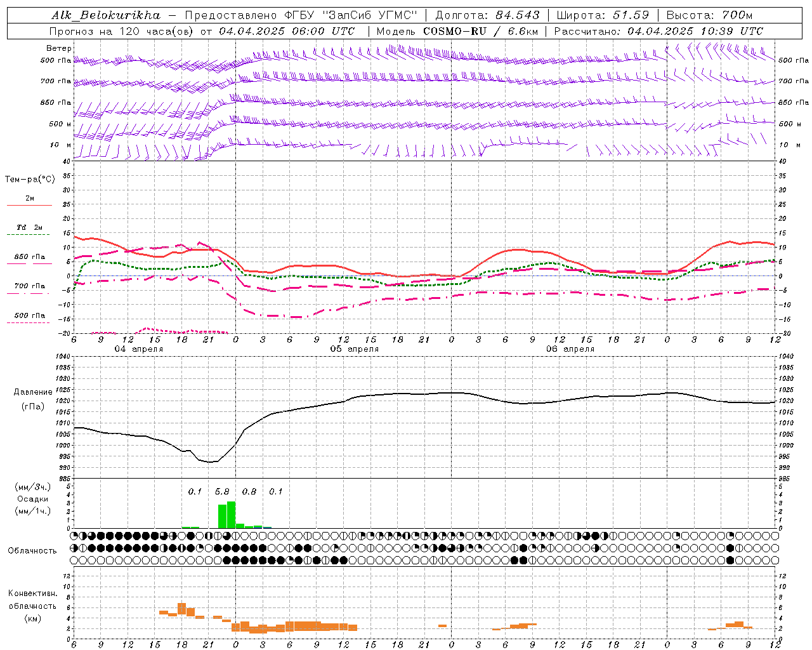
Task: Click the Давление pressure panel label
Action: point(33,392)
